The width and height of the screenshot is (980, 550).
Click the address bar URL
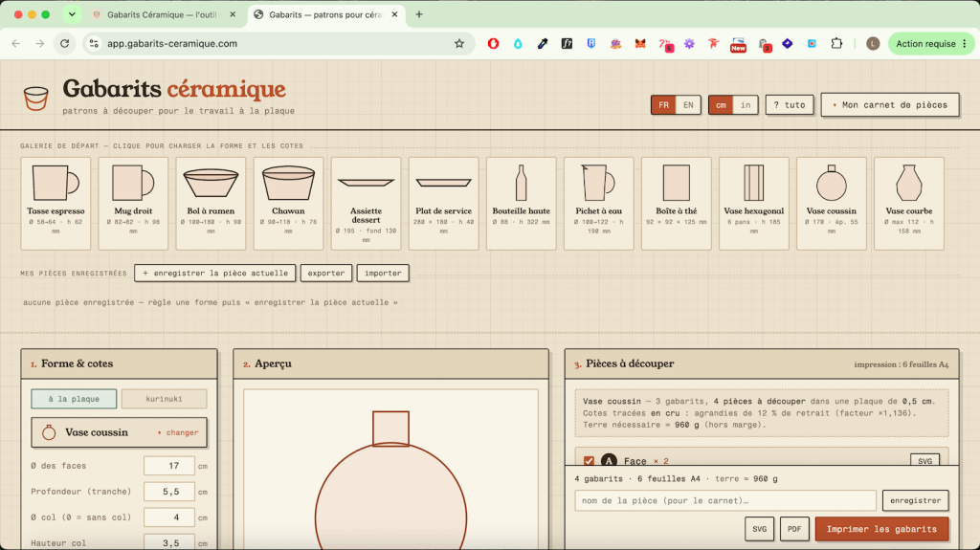pyautogui.click(x=172, y=44)
